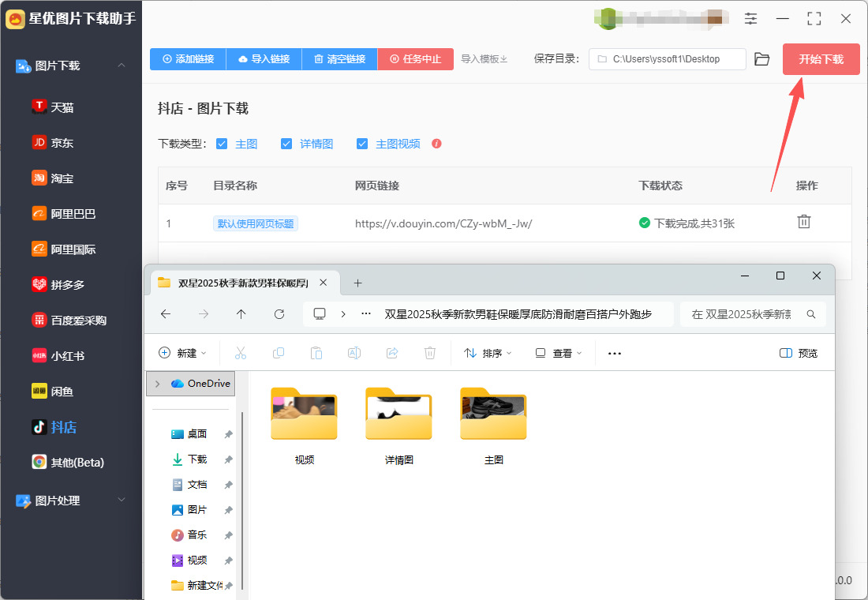The width and height of the screenshot is (868, 600).
Task: Open the save directory folder browse icon
Action: 761,59
